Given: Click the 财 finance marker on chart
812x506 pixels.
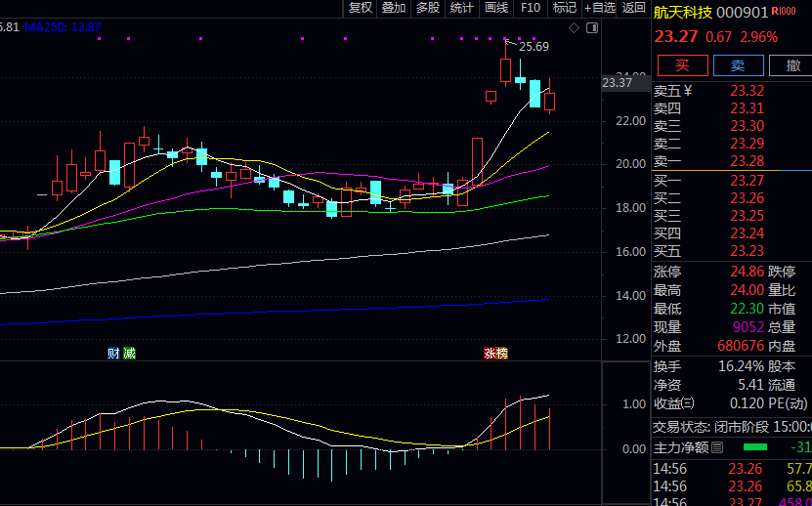Looking at the screenshot, I should click(x=113, y=353).
